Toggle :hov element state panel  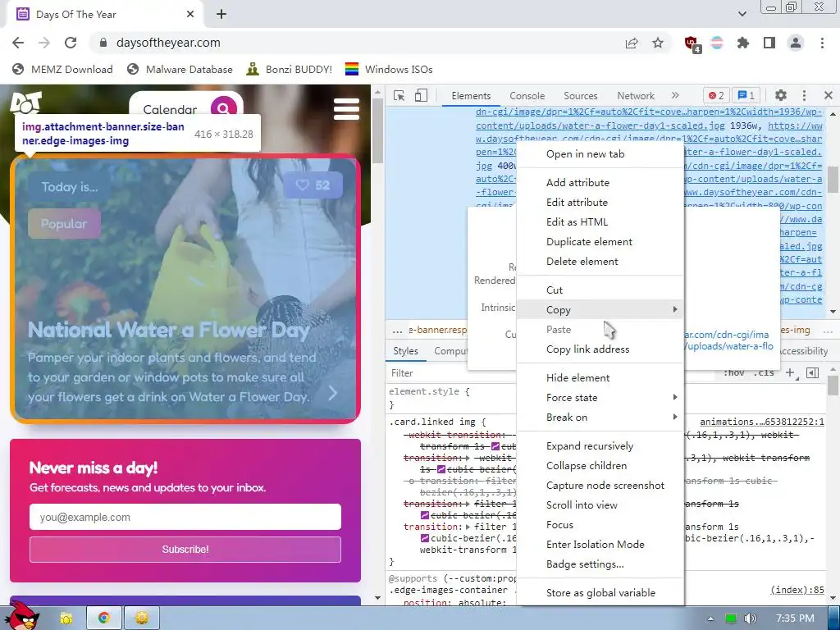point(733,373)
